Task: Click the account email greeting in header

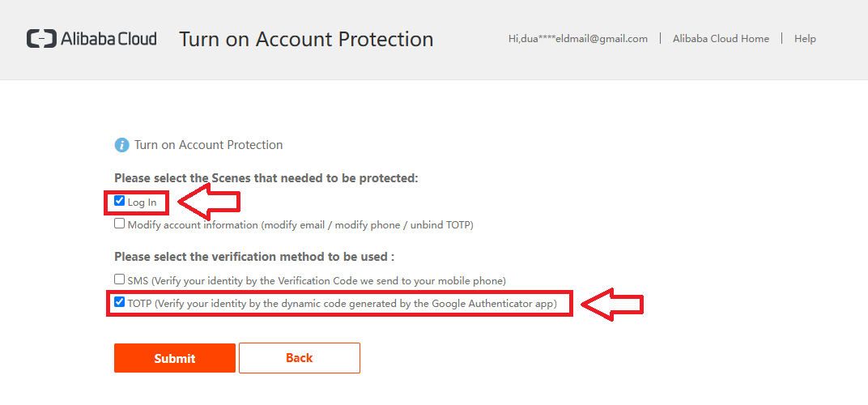Action: pyautogui.click(x=577, y=39)
